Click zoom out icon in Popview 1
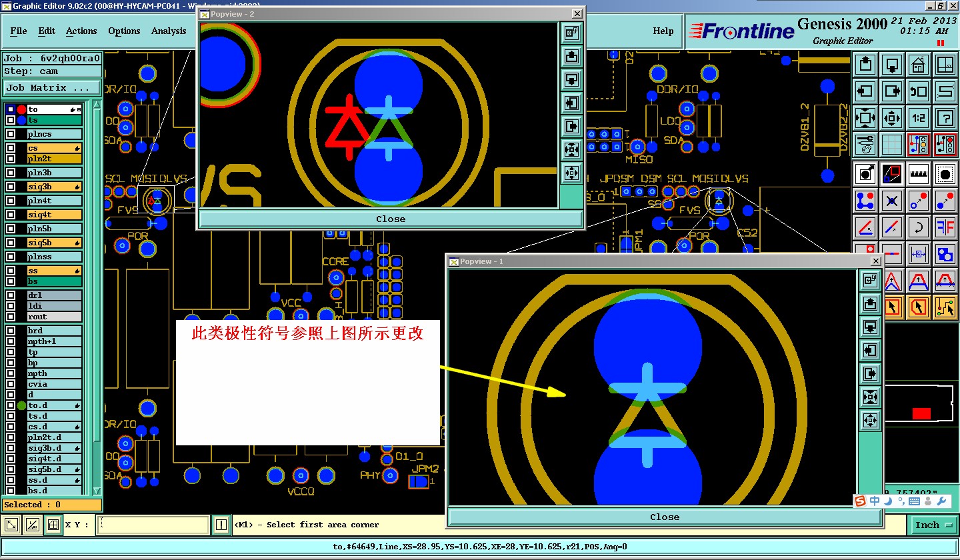This screenshot has width=960, height=560. click(x=869, y=420)
